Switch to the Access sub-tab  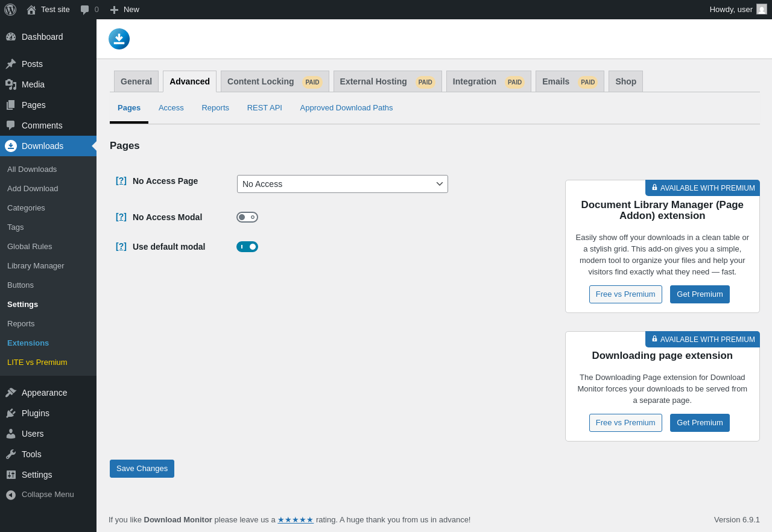pyautogui.click(x=171, y=108)
